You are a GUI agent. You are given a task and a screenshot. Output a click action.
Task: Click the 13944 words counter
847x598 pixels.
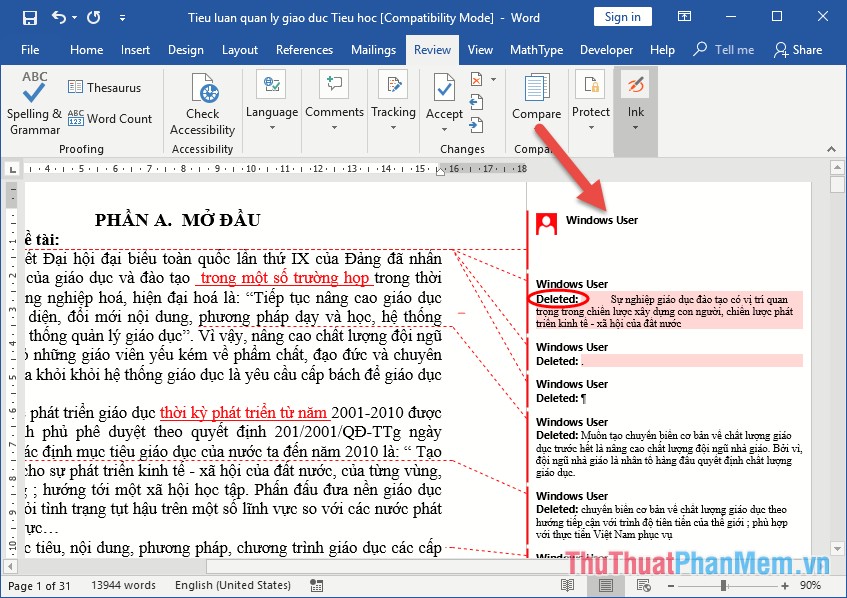[x=123, y=585]
